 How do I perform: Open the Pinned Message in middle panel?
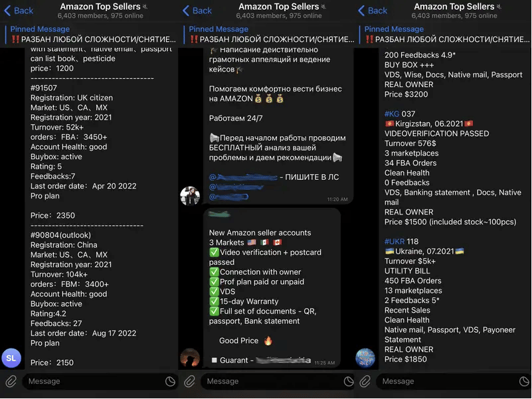click(270, 35)
